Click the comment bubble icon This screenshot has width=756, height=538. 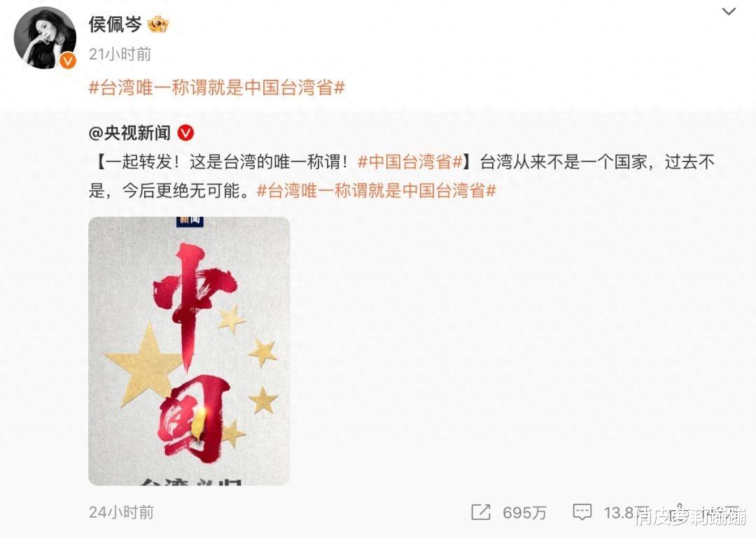click(x=582, y=512)
